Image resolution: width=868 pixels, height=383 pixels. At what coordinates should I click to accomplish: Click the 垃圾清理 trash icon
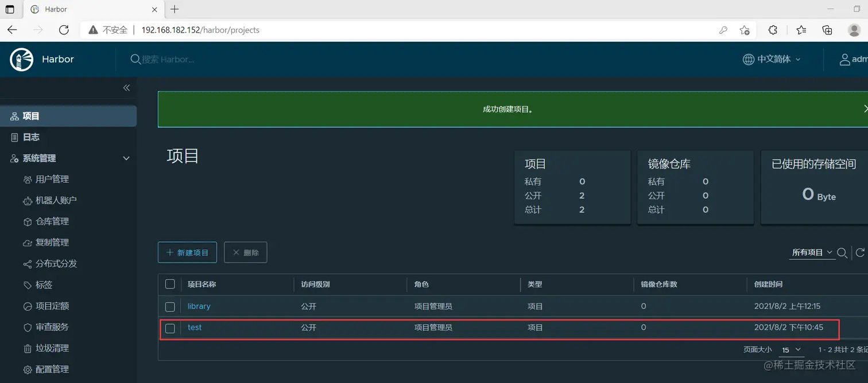tap(27, 349)
